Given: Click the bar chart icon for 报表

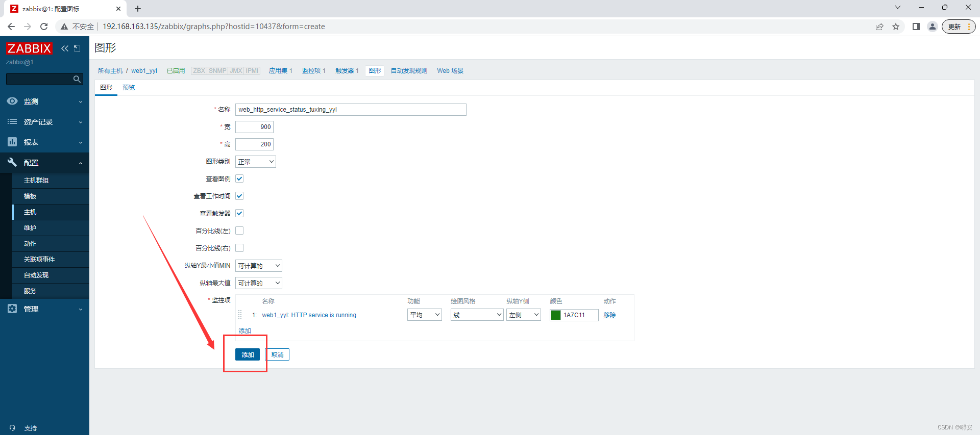Looking at the screenshot, I should click(12, 142).
